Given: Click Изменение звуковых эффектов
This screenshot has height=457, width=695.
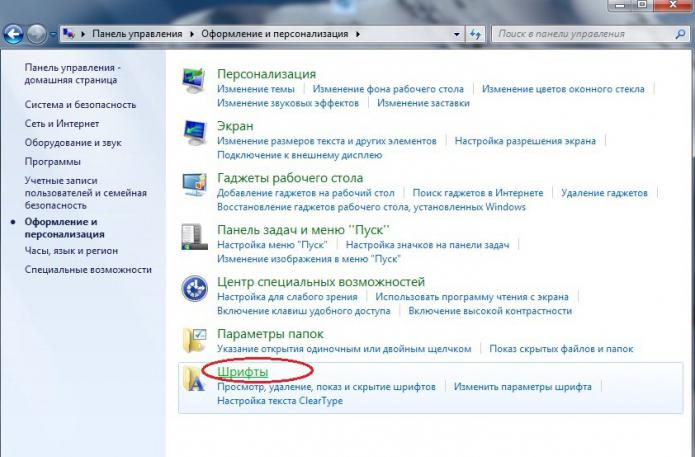Looking at the screenshot, I should (x=288, y=103).
